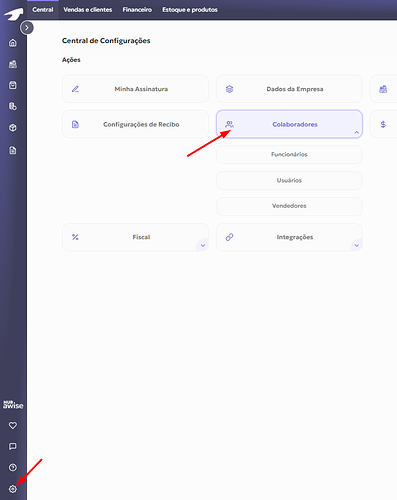This screenshot has width=397, height=500.
Task: Open the box package icon in the sidebar
Action: pyautogui.click(x=13, y=128)
